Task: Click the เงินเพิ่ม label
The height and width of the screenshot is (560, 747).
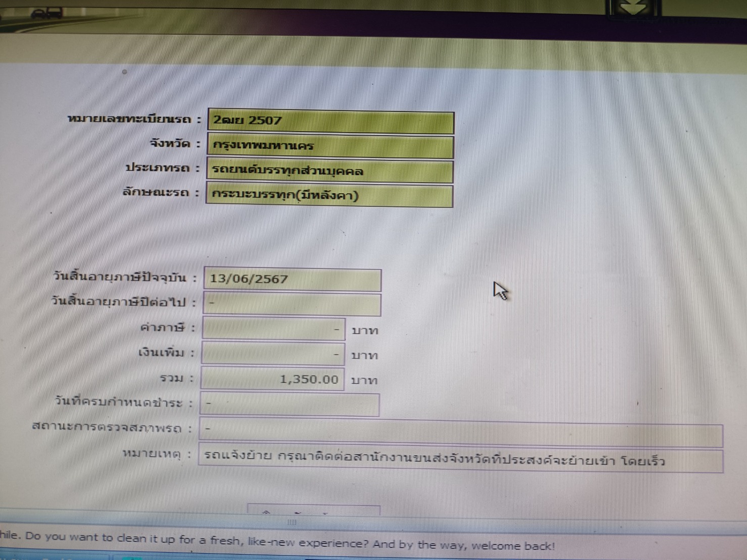Action: [x=166, y=353]
